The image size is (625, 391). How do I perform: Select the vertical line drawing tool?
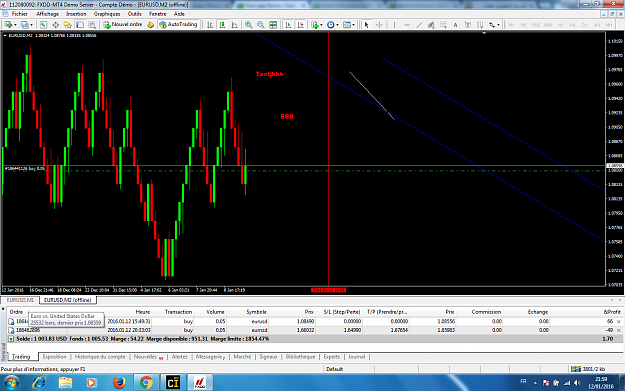(394, 25)
